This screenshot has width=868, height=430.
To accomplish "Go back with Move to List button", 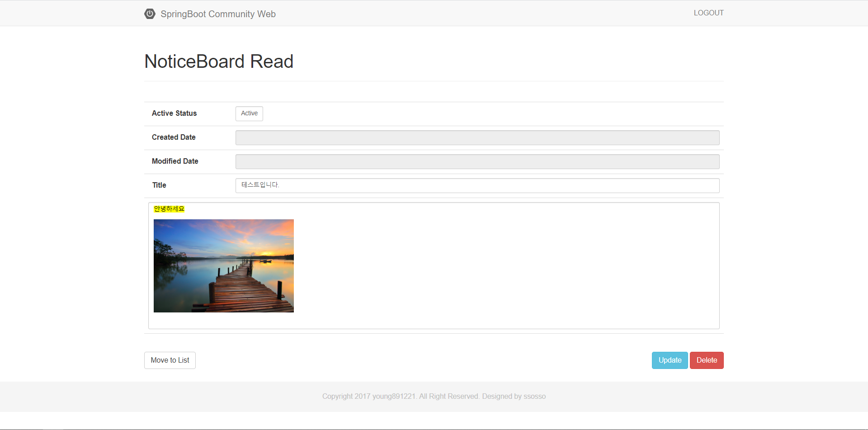I will pos(170,360).
